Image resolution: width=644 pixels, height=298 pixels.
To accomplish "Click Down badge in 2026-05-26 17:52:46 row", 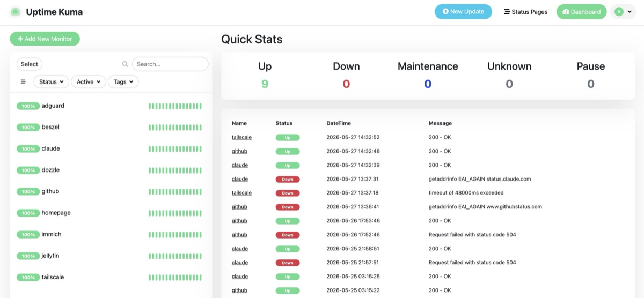I will click(x=288, y=235).
